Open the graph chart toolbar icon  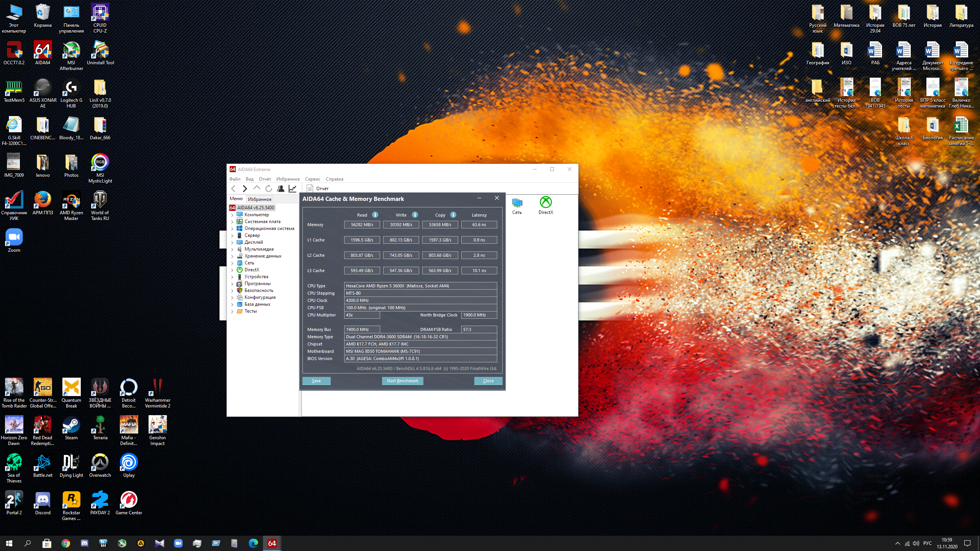(x=292, y=188)
